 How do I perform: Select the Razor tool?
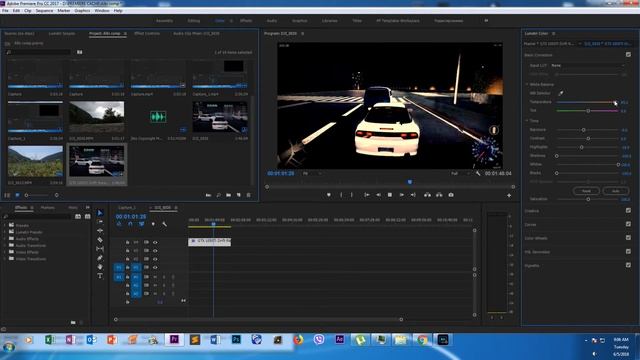100,240
